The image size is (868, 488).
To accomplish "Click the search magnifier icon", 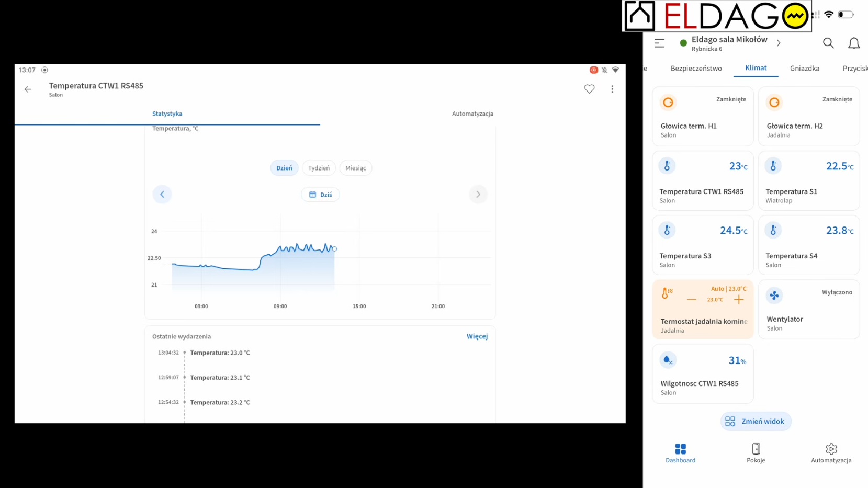I will click(828, 43).
